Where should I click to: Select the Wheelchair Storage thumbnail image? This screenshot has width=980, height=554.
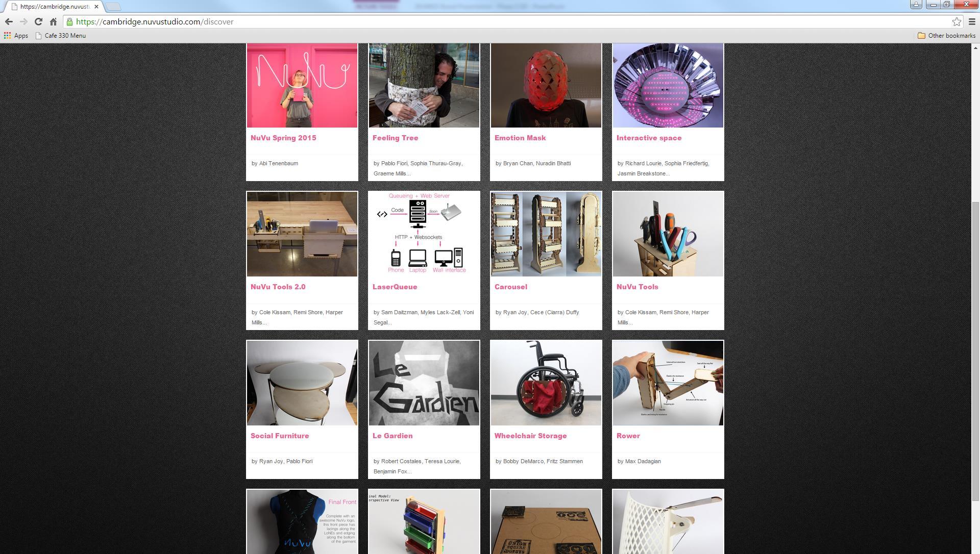546,383
